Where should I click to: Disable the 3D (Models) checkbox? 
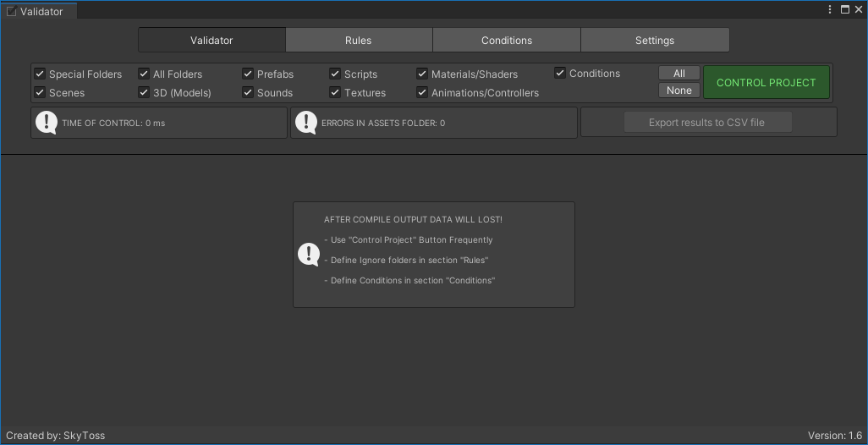tap(144, 92)
